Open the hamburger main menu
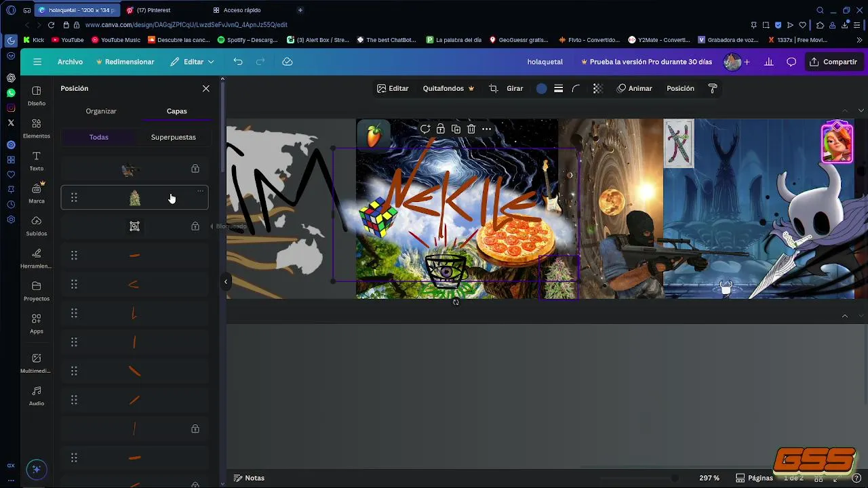Screen dimensions: 868x488 click(x=37, y=62)
